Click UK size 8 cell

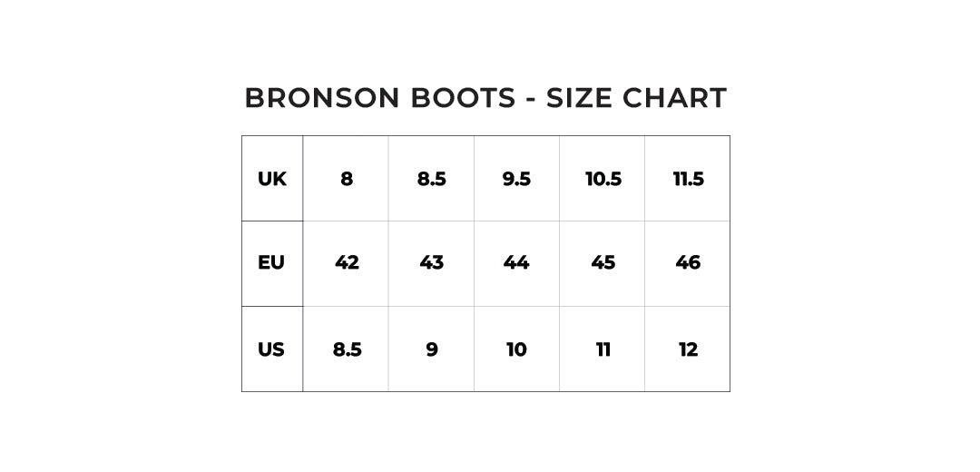347,179
